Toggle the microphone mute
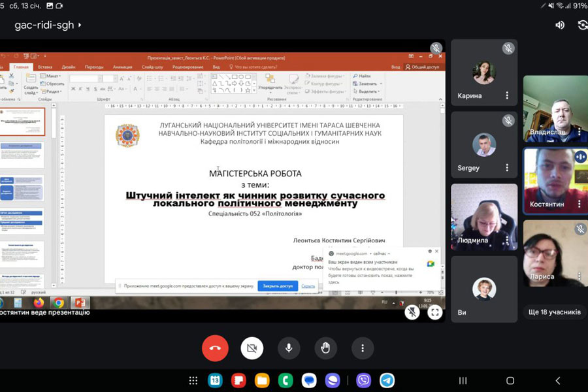588x392 pixels. [x=288, y=348]
